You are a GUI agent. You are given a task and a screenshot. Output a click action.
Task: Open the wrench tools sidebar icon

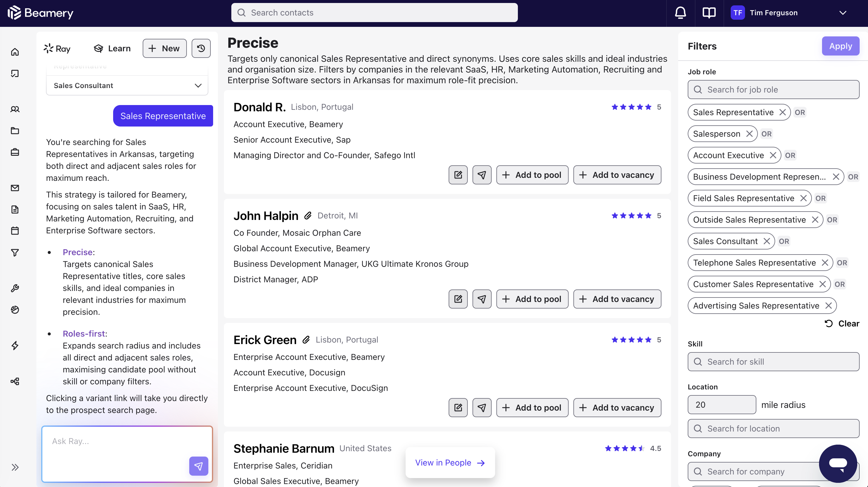15,288
